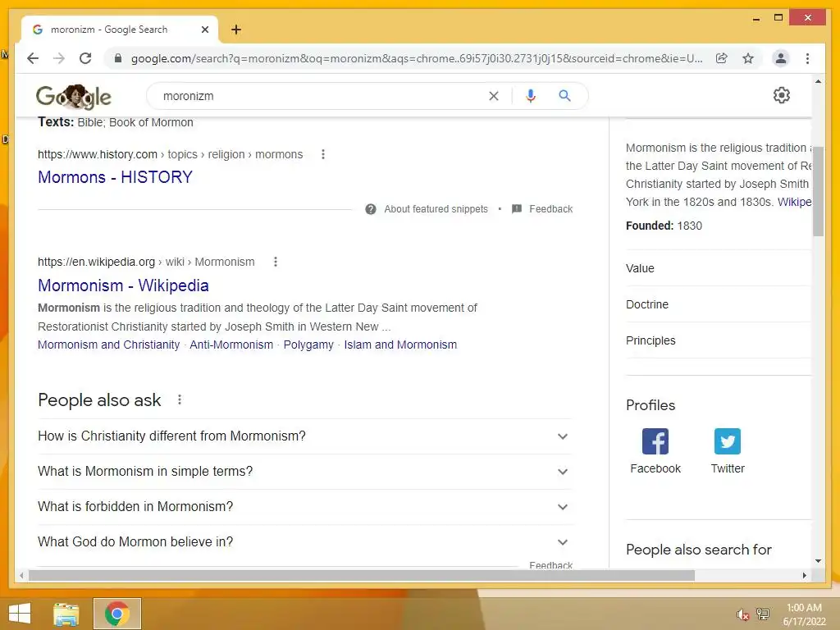Open the Mormonism - Wikipedia result
This screenshot has width=840, height=630.
point(123,285)
